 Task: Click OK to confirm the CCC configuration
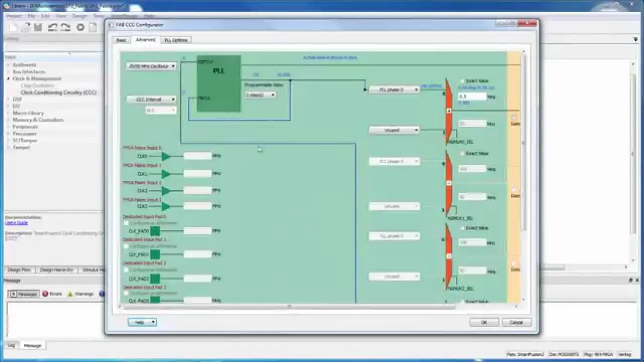click(x=483, y=322)
